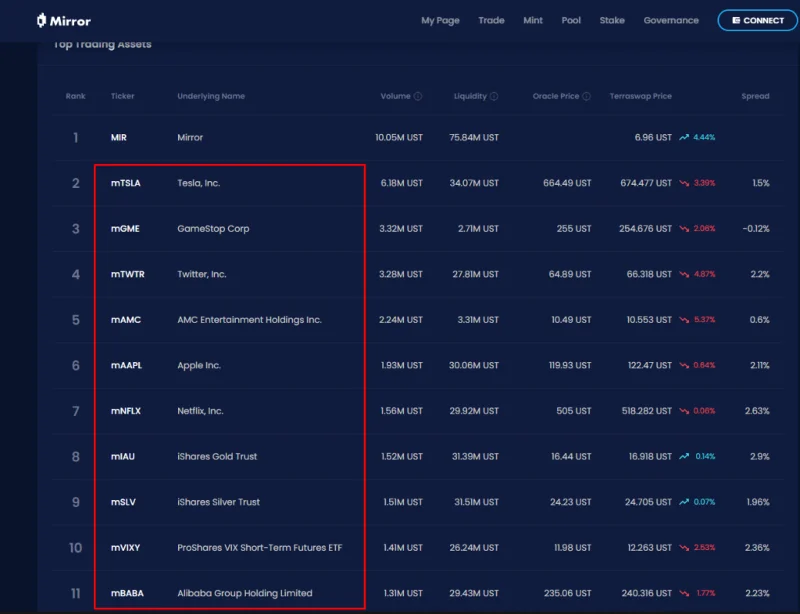Click the down-trend arrow icon beside 4.87%
Image resolution: width=800 pixels, height=614 pixels.
click(684, 274)
